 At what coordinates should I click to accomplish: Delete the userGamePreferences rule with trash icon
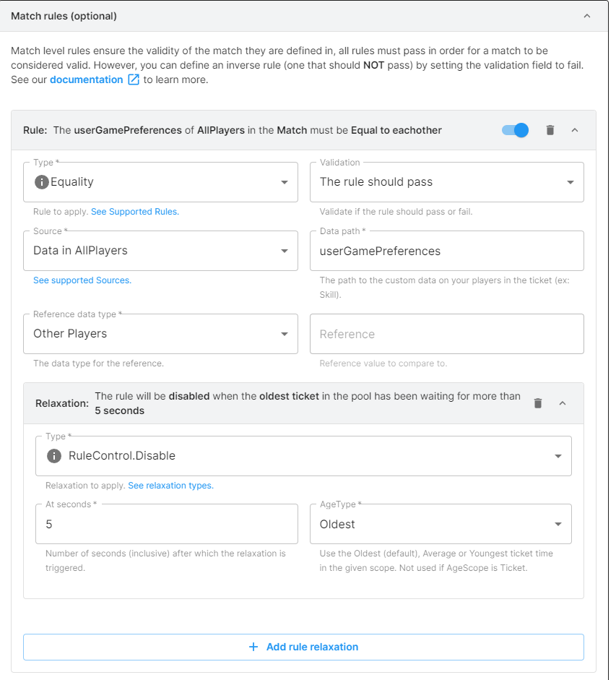point(550,130)
